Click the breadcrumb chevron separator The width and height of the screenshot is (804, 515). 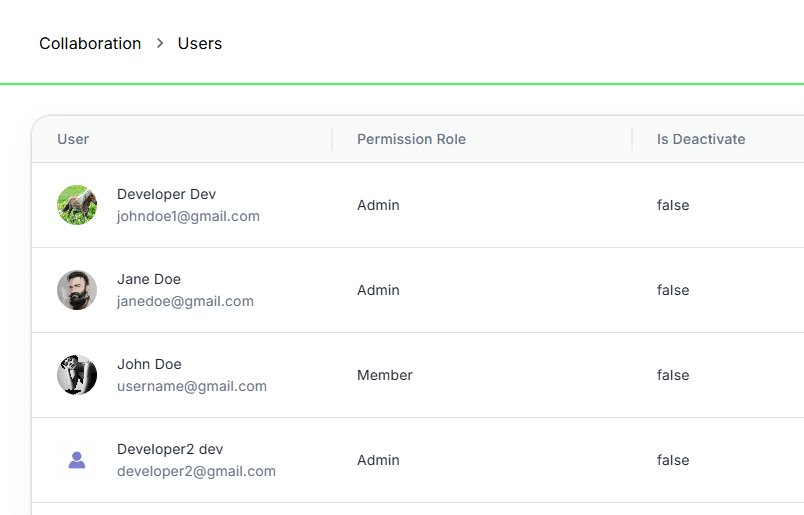click(160, 44)
